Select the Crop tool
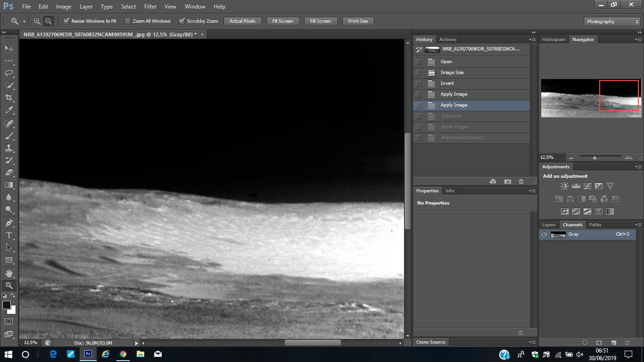Viewport: 644px width, 362px height. pos(9,98)
